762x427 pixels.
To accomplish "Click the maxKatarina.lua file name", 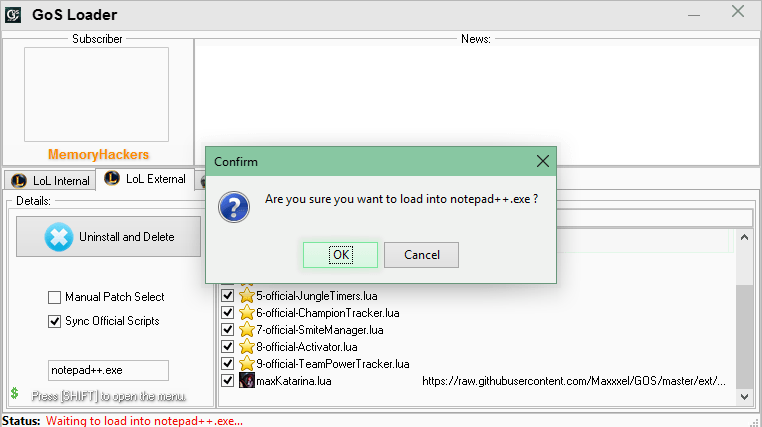I will point(294,381).
